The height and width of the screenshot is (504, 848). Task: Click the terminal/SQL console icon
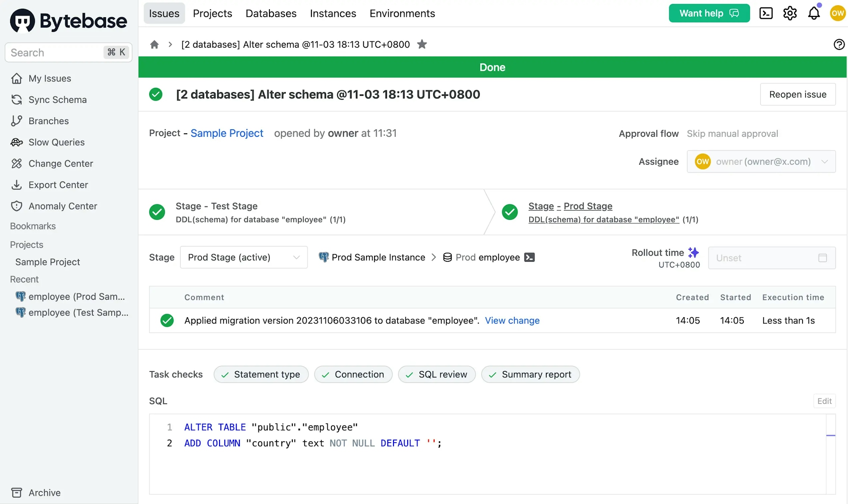click(x=766, y=13)
